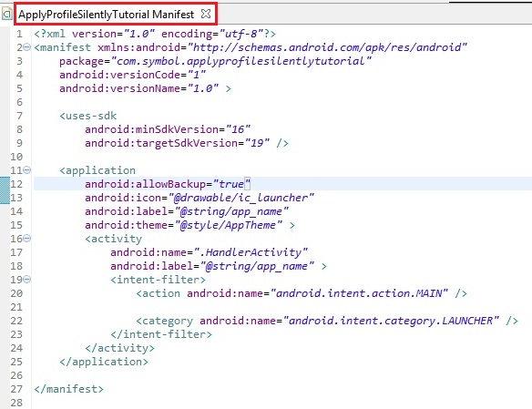532x409 pixels.
Task: Close the ApplyProfileSilentlyTutorial Manifest tab
Action: [x=206, y=14]
